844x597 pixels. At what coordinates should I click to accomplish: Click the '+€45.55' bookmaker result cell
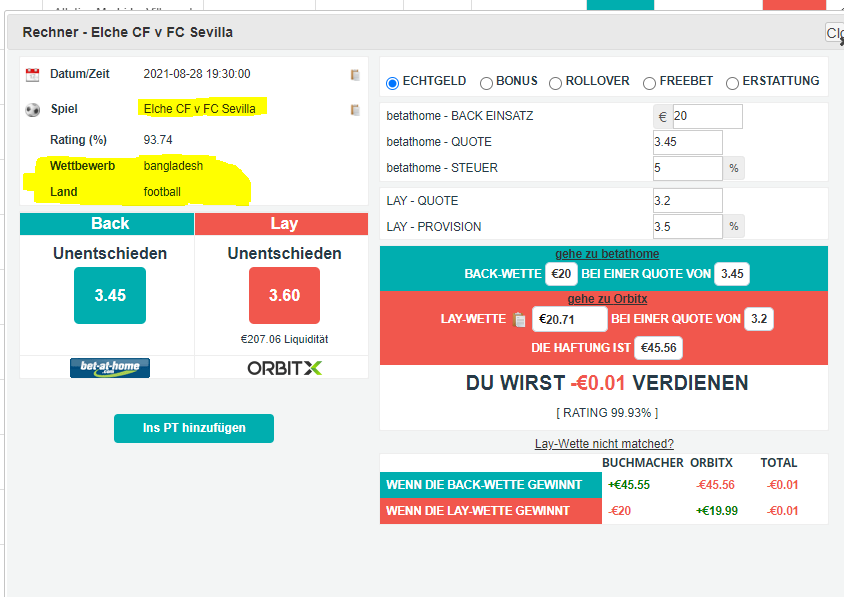pyautogui.click(x=629, y=485)
